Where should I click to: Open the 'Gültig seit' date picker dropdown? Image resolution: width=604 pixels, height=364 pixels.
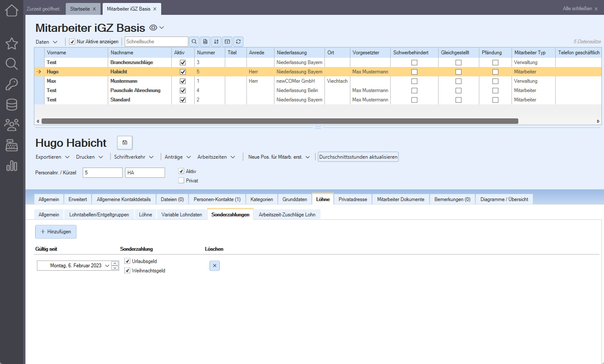[107, 266]
